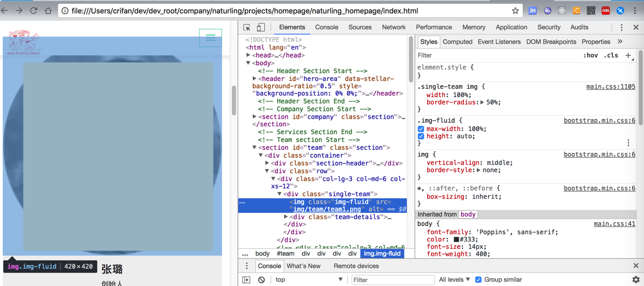Close the DevTools panel
The height and width of the screenshot is (286, 644).
pos(636,27)
